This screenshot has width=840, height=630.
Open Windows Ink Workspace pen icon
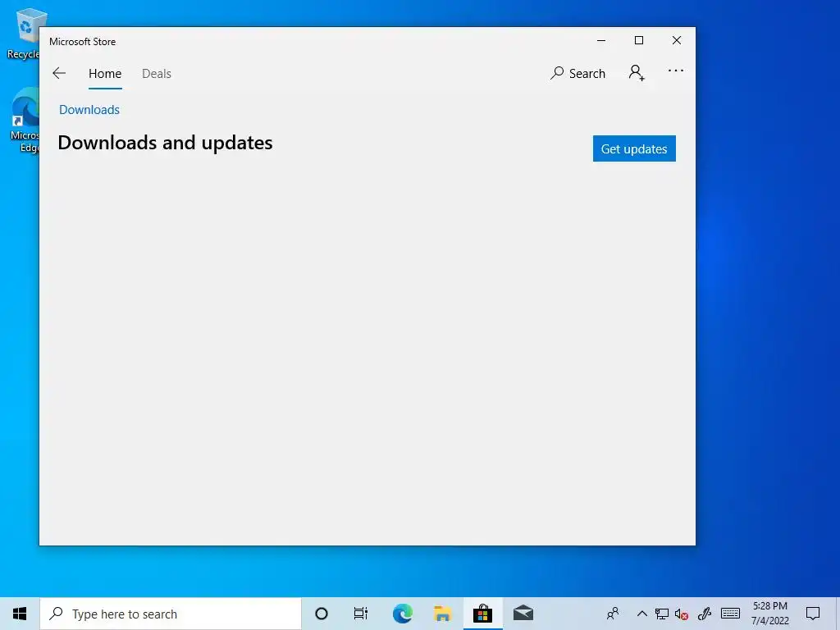click(705, 614)
